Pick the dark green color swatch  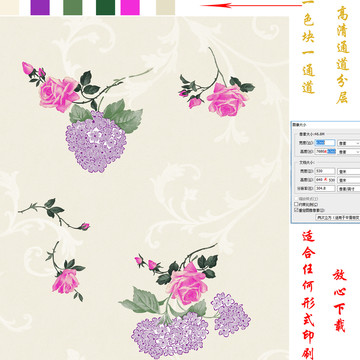point(105,7)
